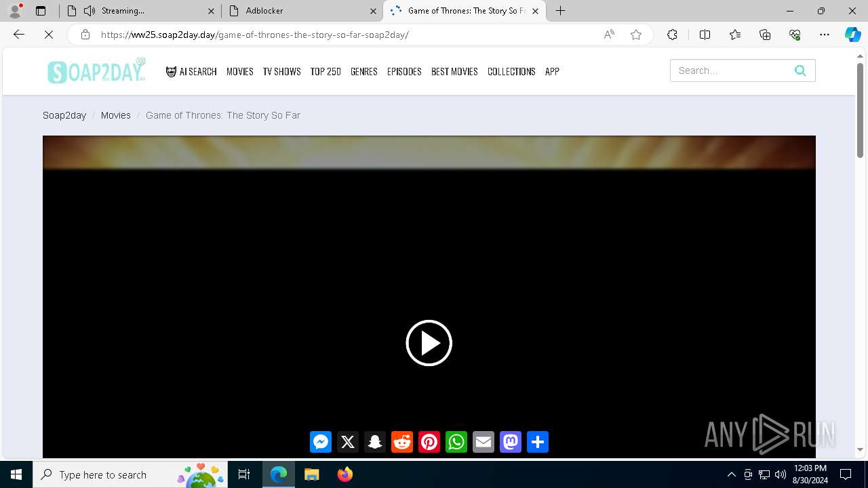868x488 pixels.
Task: Click the search magnifier button
Action: coord(800,70)
